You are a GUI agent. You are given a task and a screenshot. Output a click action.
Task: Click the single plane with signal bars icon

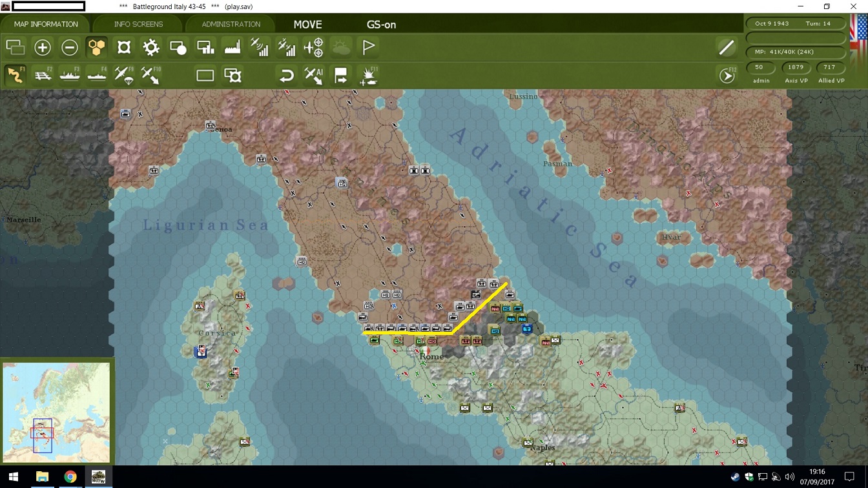pyautogui.click(x=260, y=47)
